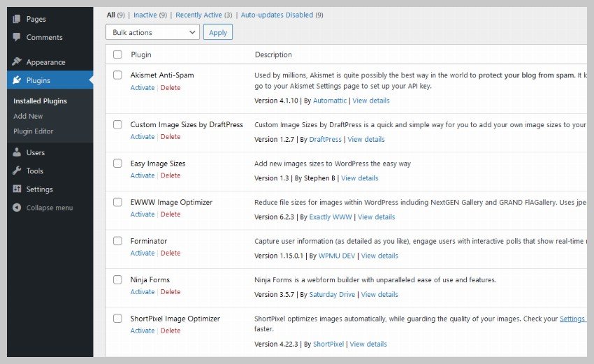Viewport: 594px width, 364px height.
Task: Click the Collapse menu arrow icon
Action: click(17, 208)
